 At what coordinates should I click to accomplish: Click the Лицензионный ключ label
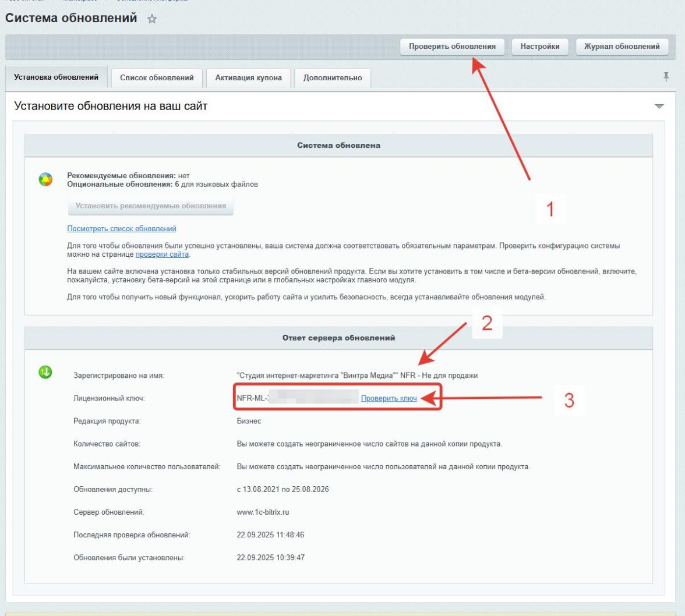coord(109,398)
